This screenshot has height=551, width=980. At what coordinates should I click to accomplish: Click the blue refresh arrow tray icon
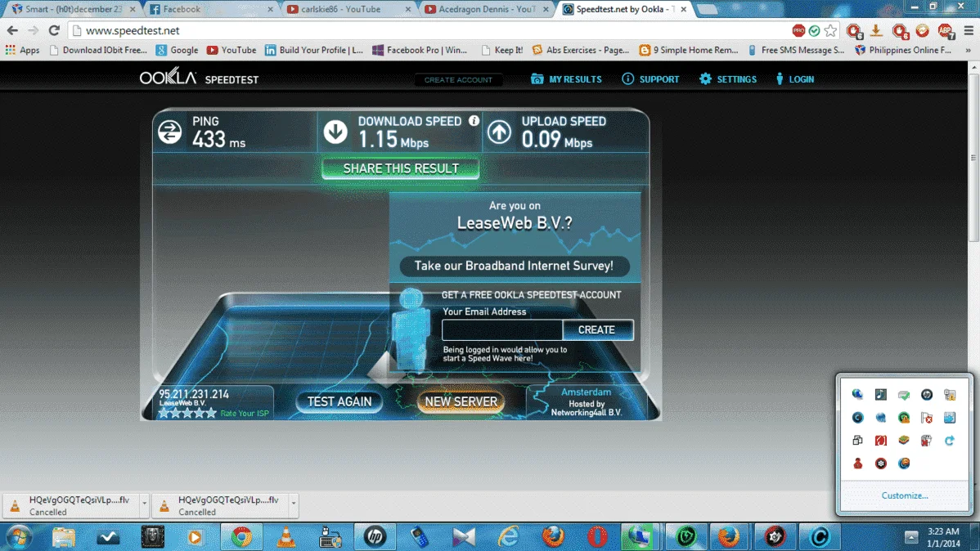950,441
